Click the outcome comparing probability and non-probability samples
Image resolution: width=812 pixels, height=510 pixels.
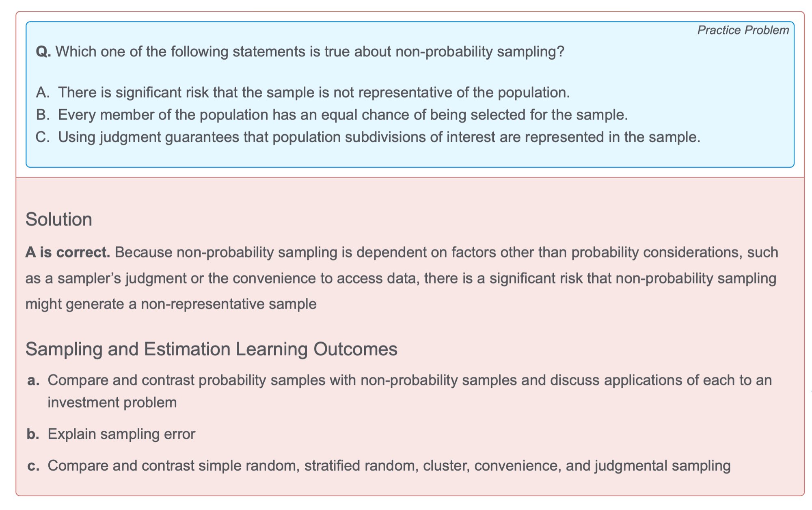pos(409,380)
